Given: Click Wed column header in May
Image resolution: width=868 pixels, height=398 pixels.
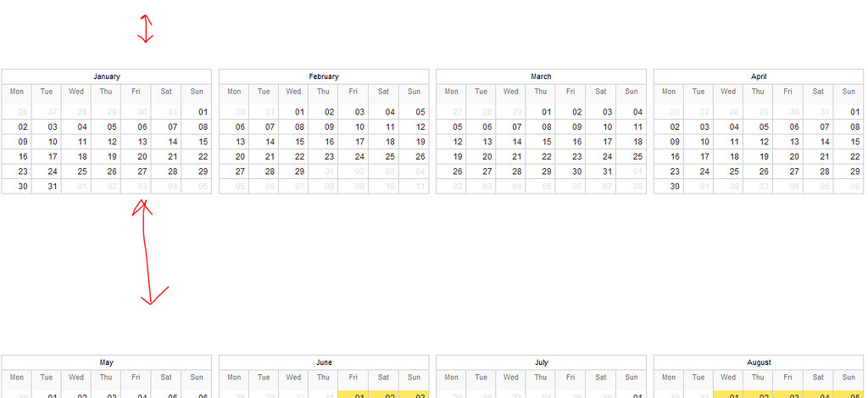Looking at the screenshot, I should click(76, 378).
